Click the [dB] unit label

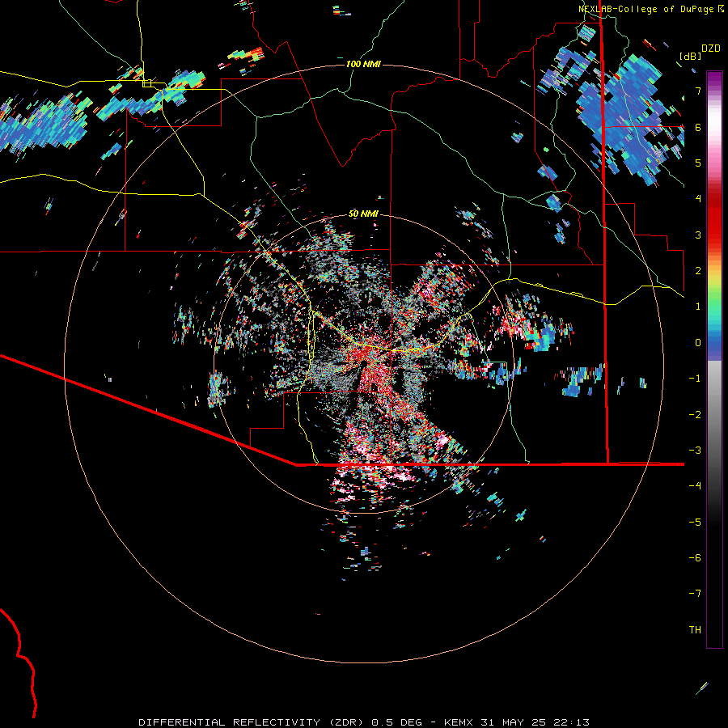click(x=690, y=56)
